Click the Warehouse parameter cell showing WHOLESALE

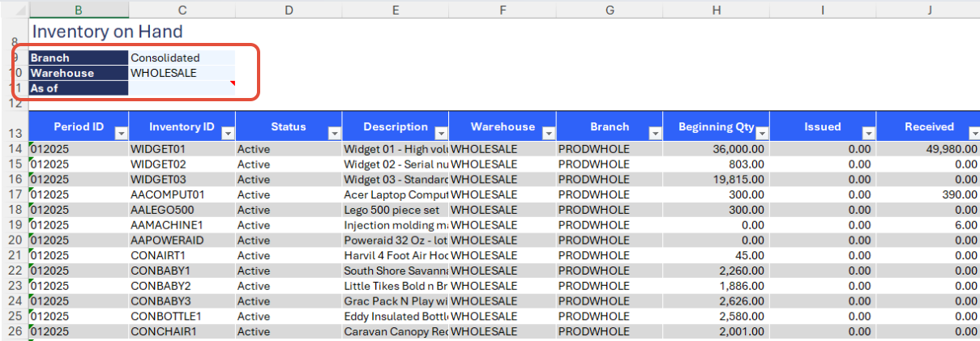point(182,73)
